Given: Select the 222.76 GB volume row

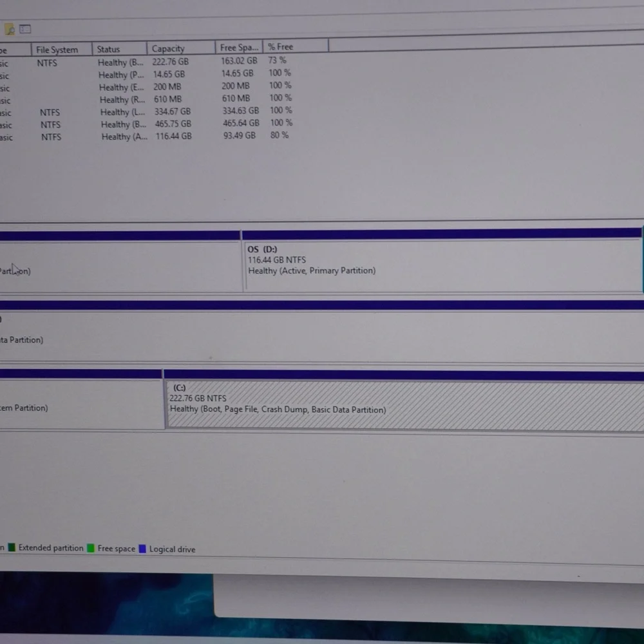Looking at the screenshot, I should click(x=170, y=62).
